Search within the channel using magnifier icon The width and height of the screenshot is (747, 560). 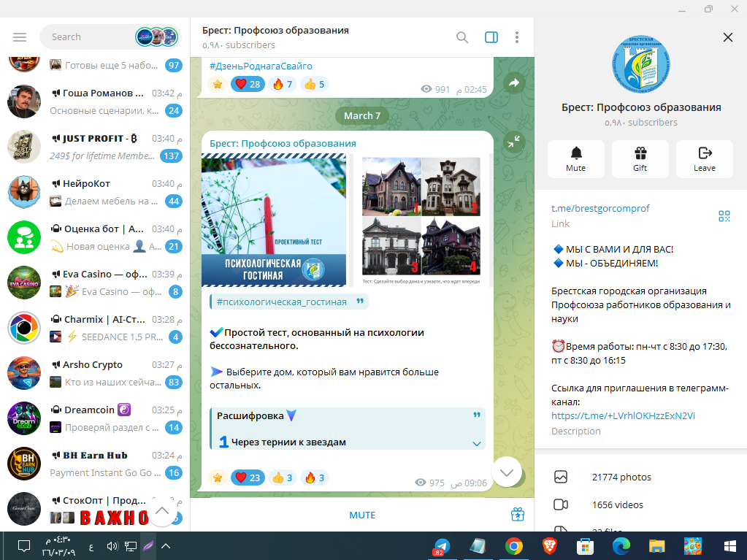(x=461, y=37)
